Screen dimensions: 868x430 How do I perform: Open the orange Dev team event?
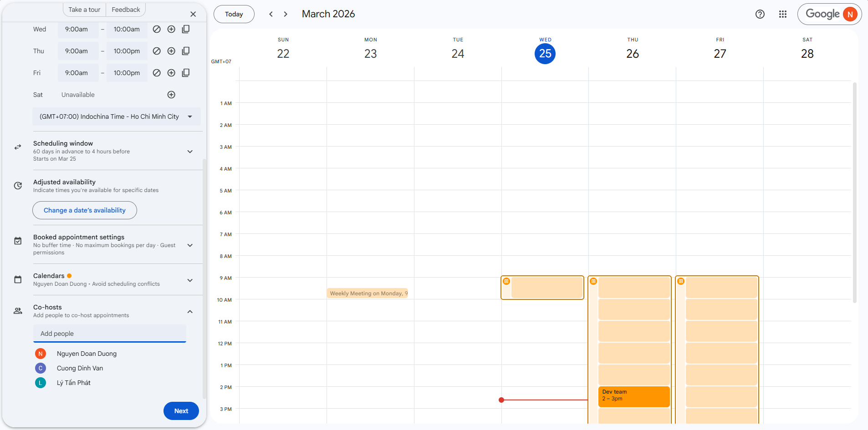tap(633, 396)
